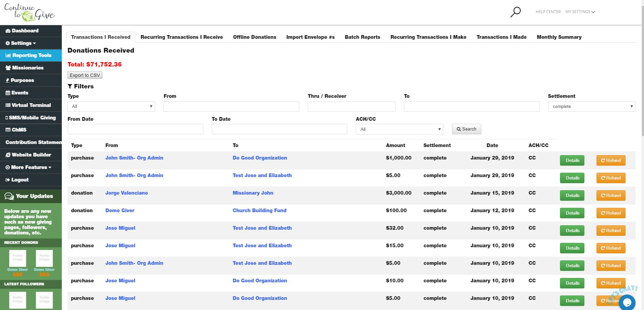
Task: Click the Export to CSV button
Action: click(85, 75)
